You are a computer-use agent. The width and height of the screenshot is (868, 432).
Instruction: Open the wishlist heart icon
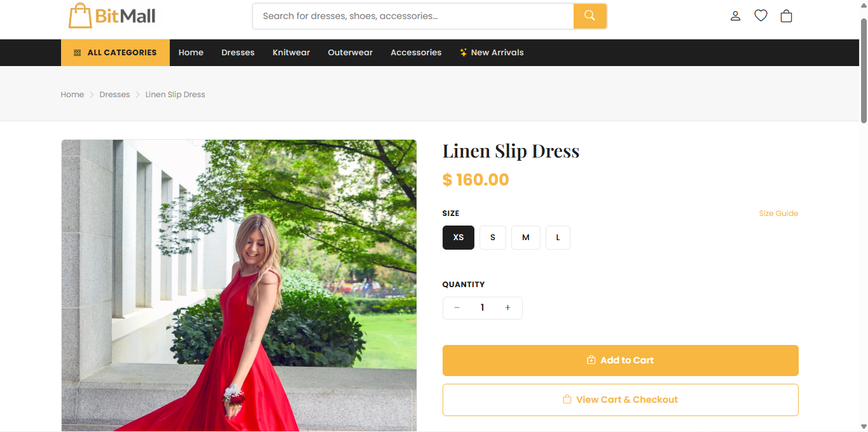pyautogui.click(x=761, y=16)
